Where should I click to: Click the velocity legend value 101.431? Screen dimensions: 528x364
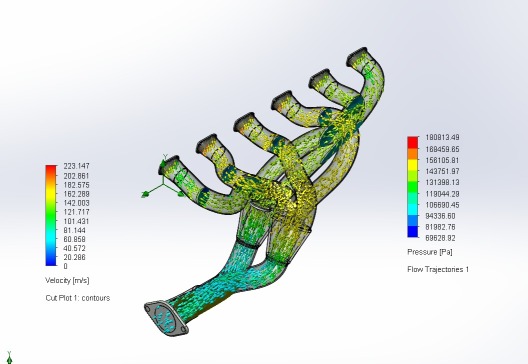pyautogui.click(x=76, y=221)
